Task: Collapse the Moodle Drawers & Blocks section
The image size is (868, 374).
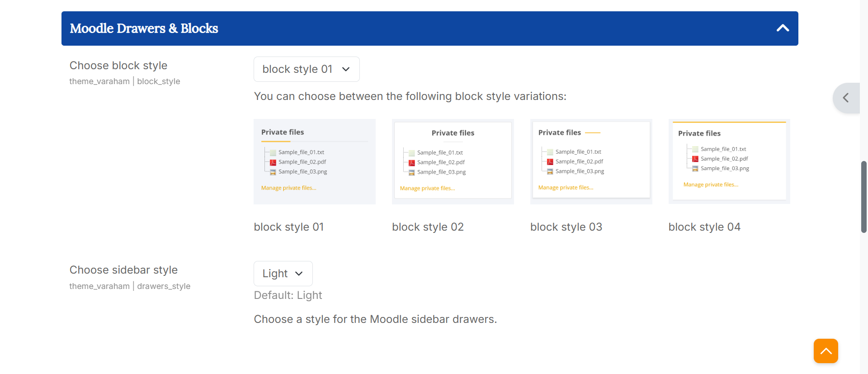Action: [x=783, y=28]
